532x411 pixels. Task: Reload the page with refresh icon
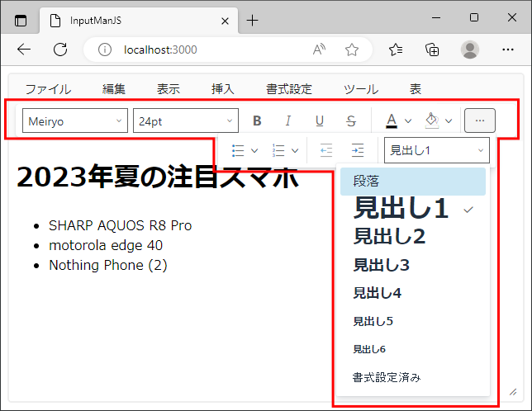tap(60, 50)
